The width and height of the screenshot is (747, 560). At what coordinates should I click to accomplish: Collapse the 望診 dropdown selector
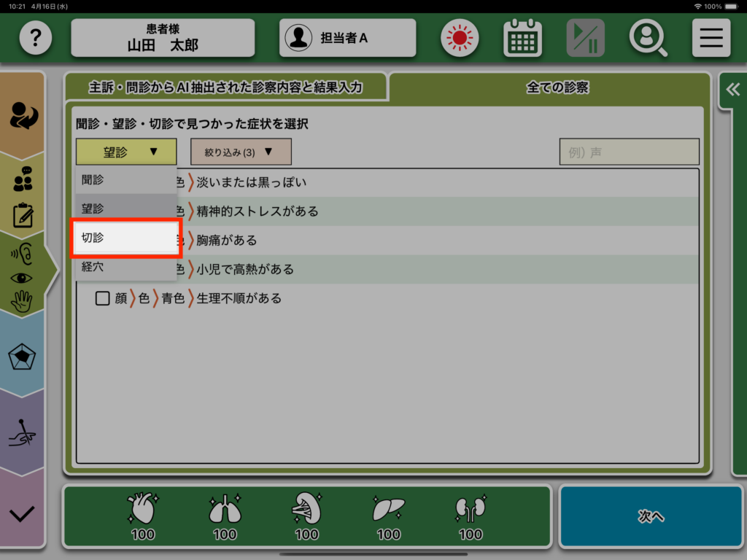pyautogui.click(x=126, y=152)
